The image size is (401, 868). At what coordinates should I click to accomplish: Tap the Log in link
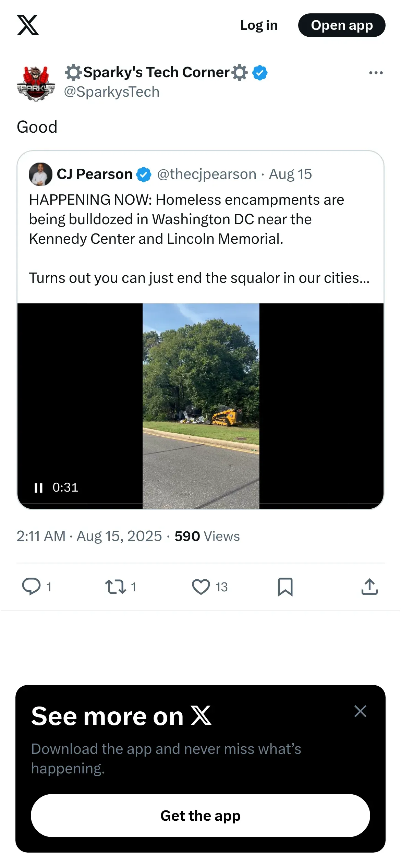click(259, 25)
